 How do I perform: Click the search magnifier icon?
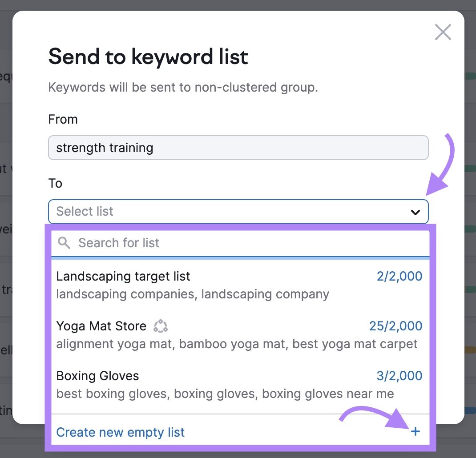[x=64, y=243]
